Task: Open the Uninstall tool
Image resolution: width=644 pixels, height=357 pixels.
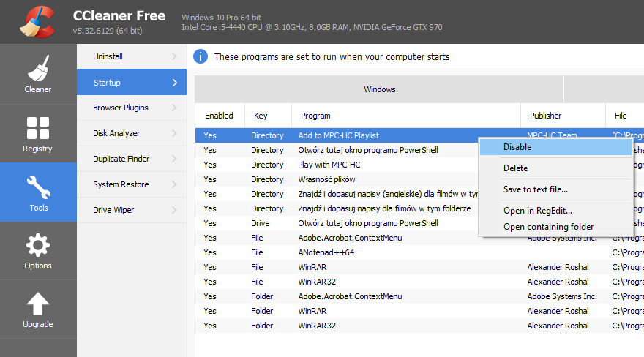Action: [132, 56]
